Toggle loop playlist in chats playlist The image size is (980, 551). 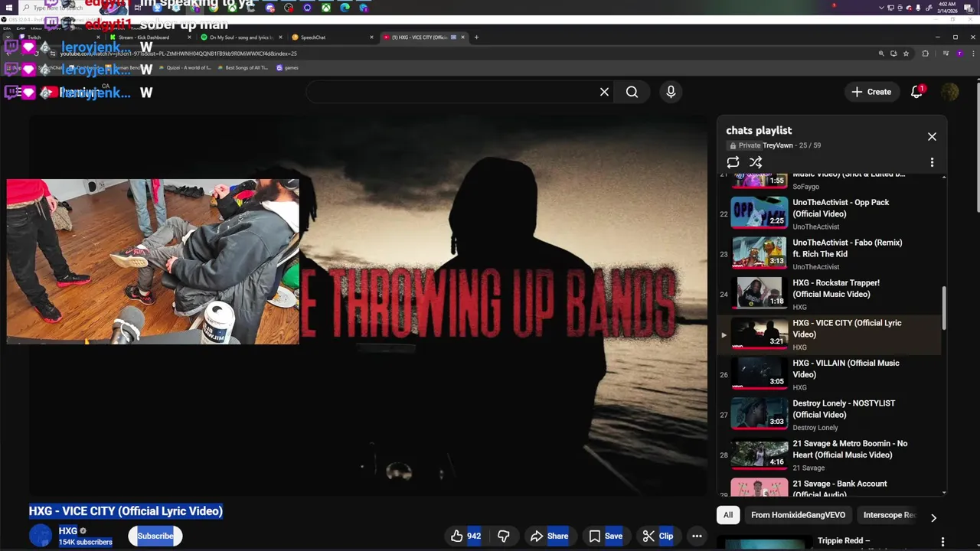coord(733,162)
